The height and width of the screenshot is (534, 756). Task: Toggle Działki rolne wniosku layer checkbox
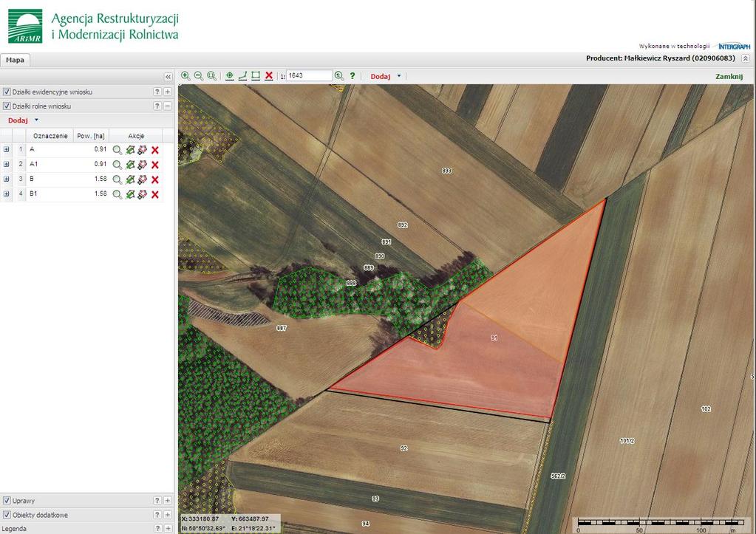coord(7,106)
